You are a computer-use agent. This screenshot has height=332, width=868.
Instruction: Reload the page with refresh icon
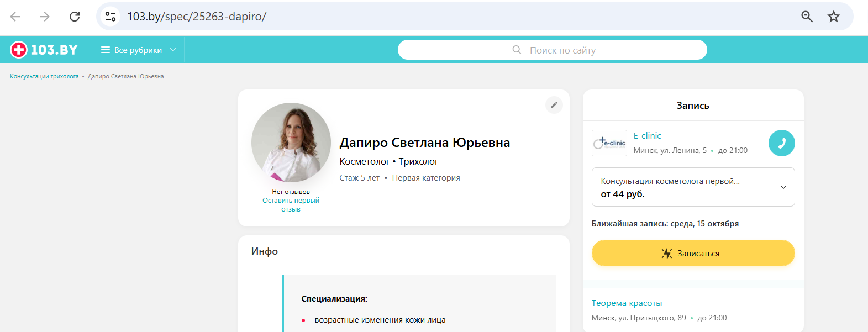[x=75, y=17]
